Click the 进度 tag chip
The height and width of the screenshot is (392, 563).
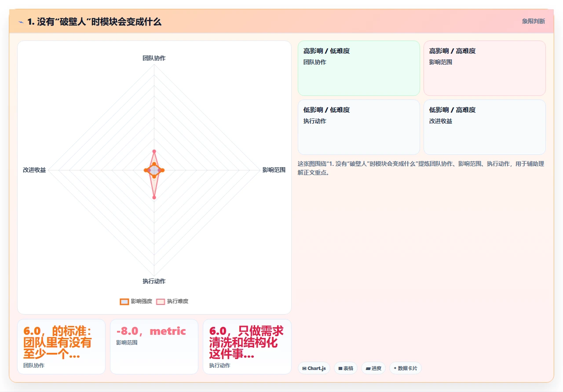[x=373, y=368]
